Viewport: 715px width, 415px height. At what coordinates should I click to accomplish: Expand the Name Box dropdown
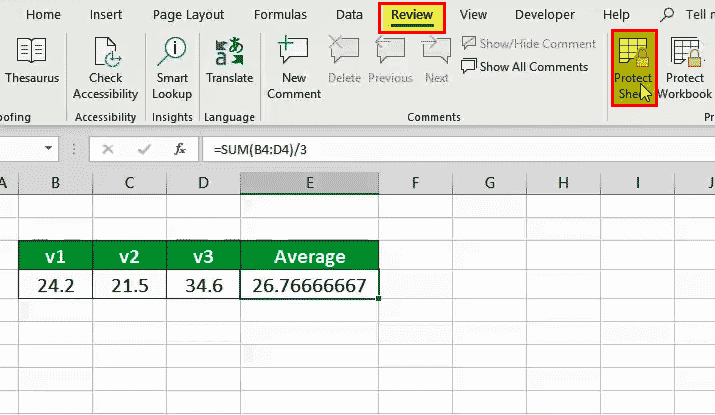tap(48, 149)
